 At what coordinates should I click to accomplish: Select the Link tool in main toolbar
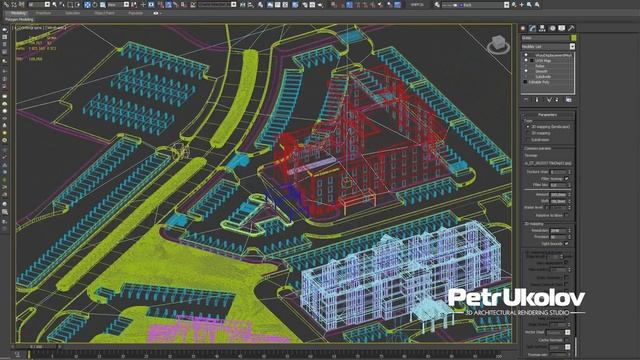(x=6, y=4)
